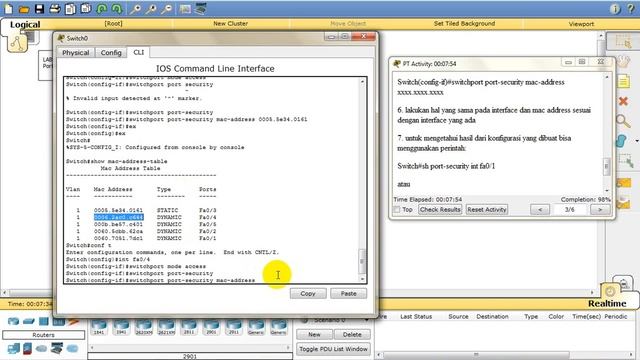The width and height of the screenshot is (640, 360).
Task: Click Viewport in the navigation bar
Action: (581, 24)
